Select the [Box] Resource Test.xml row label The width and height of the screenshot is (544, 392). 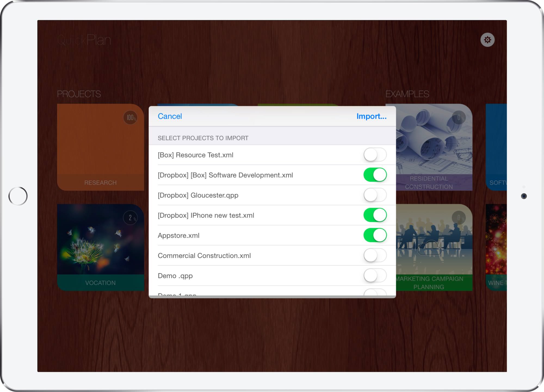click(x=195, y=155)
